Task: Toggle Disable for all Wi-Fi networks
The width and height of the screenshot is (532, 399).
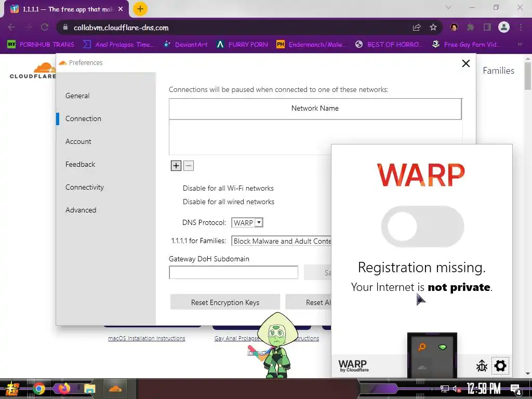Action: (x=228, y=188)
